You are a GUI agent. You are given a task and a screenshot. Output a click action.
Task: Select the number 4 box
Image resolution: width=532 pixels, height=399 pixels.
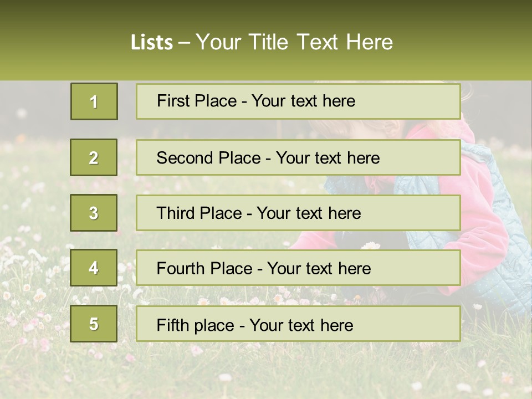coord(94,268)
